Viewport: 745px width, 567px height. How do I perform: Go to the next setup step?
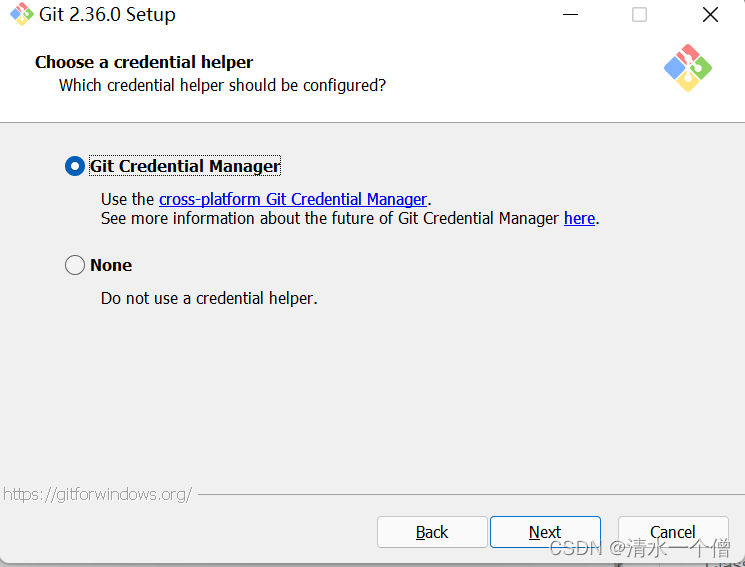click(x=545, y=532)
